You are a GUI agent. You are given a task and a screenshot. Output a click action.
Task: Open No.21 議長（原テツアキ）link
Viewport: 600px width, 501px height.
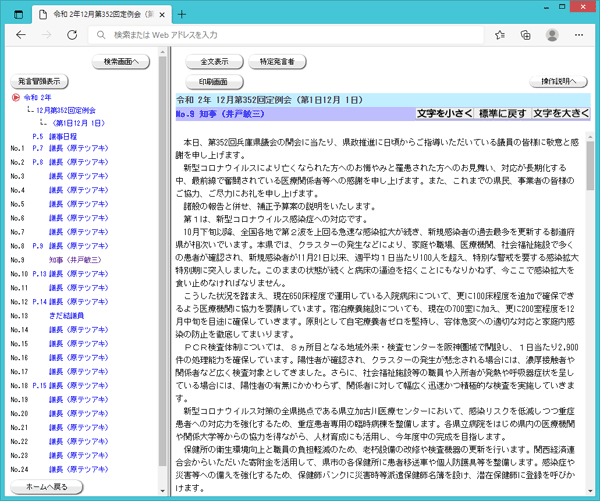pos(78,428)
